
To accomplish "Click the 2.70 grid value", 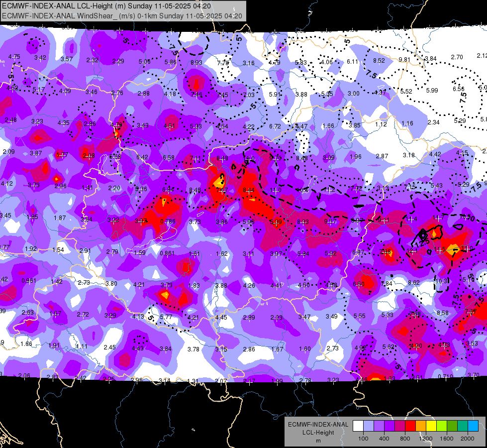I will point(457,57).
